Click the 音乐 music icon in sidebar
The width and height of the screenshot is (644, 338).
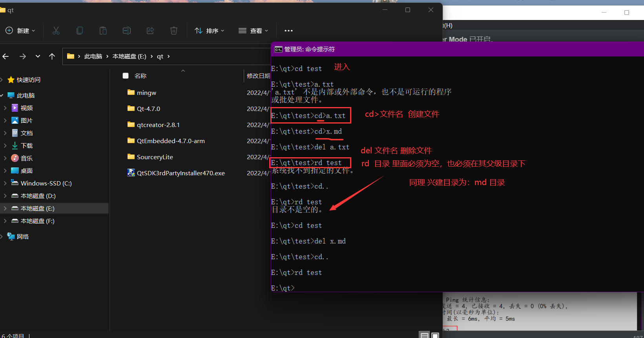tap(15, 158)
